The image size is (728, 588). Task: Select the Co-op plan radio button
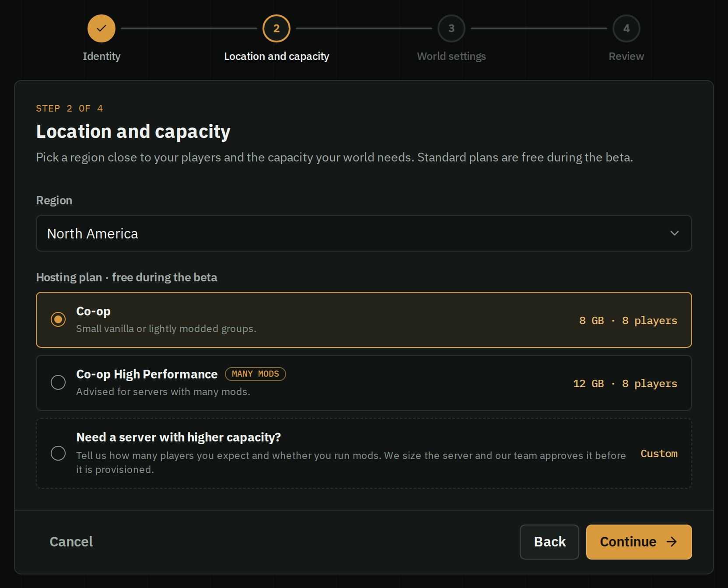pyautogui.click(x=58, y=319)
